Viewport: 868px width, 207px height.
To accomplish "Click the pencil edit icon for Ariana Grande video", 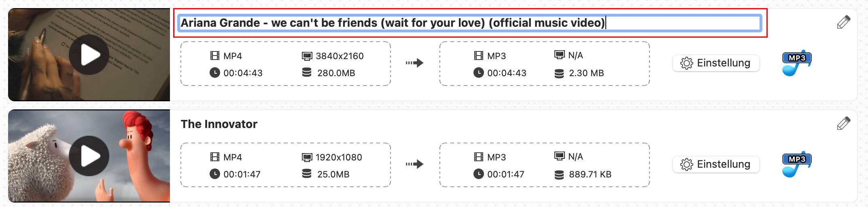I will pyautogui.click(x=843, y=22).
